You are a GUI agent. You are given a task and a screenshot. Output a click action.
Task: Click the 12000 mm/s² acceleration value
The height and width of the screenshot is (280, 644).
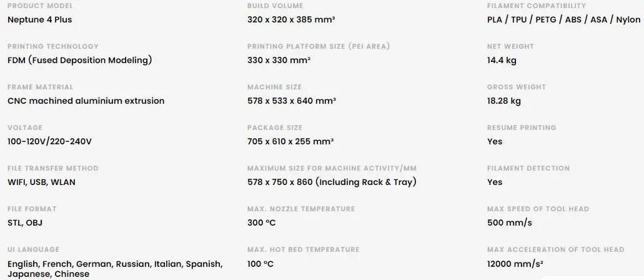tap(515, 264)
